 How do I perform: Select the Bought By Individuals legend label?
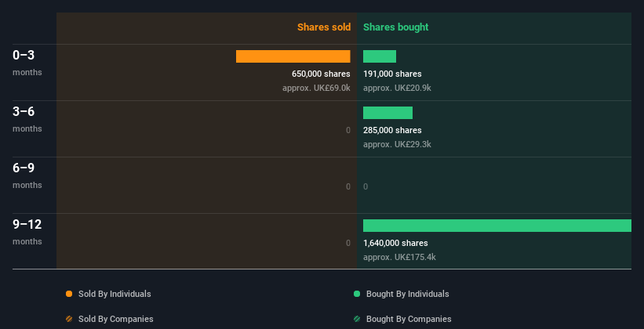[x=407, y=294]
